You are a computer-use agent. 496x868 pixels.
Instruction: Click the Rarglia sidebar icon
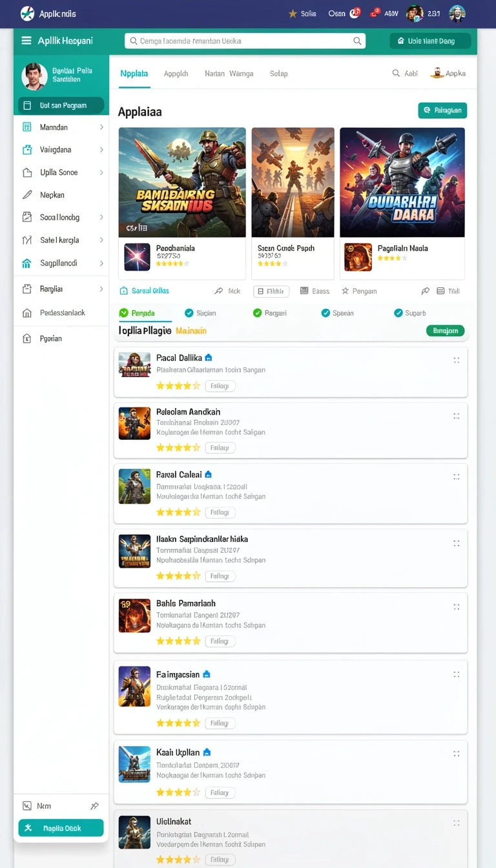click(x=27, y=289)
